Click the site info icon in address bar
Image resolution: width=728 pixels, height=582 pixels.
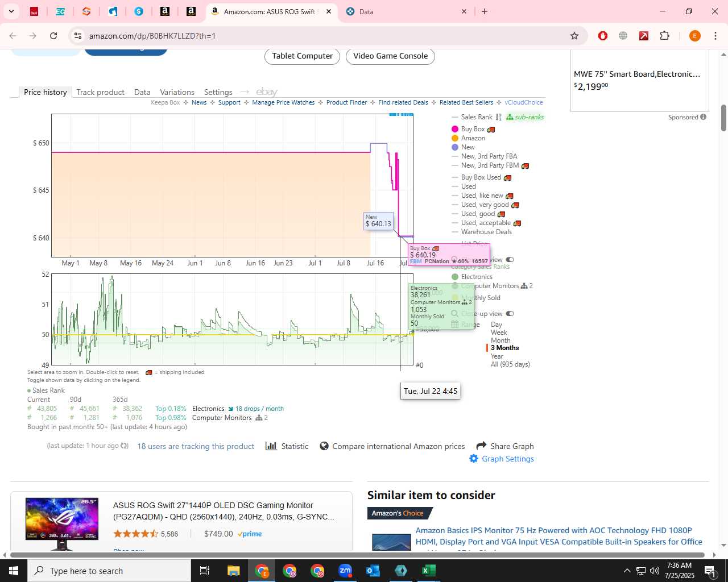77,36
